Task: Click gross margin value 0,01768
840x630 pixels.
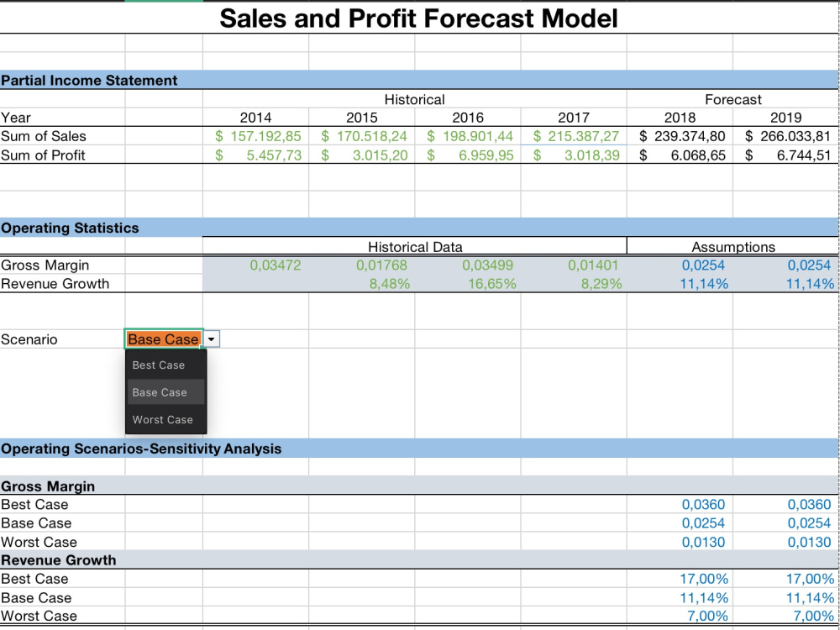Action: point(381,265)
